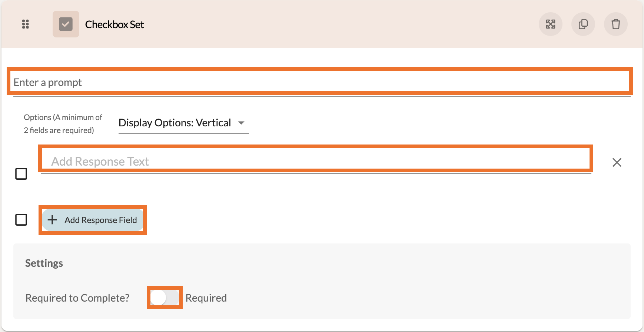Click the Required to Complete? label
The image size is (644, 332).
[x=77, y=298]
